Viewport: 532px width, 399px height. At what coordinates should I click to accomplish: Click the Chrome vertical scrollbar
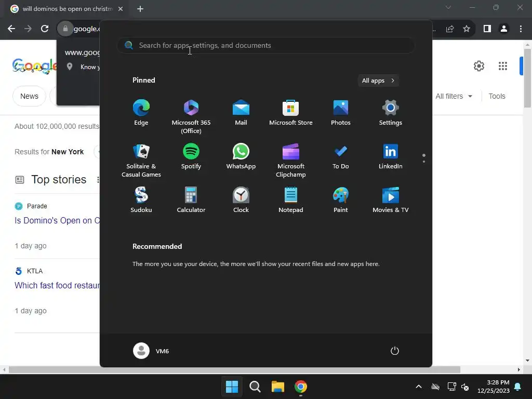tap(527, 78)
